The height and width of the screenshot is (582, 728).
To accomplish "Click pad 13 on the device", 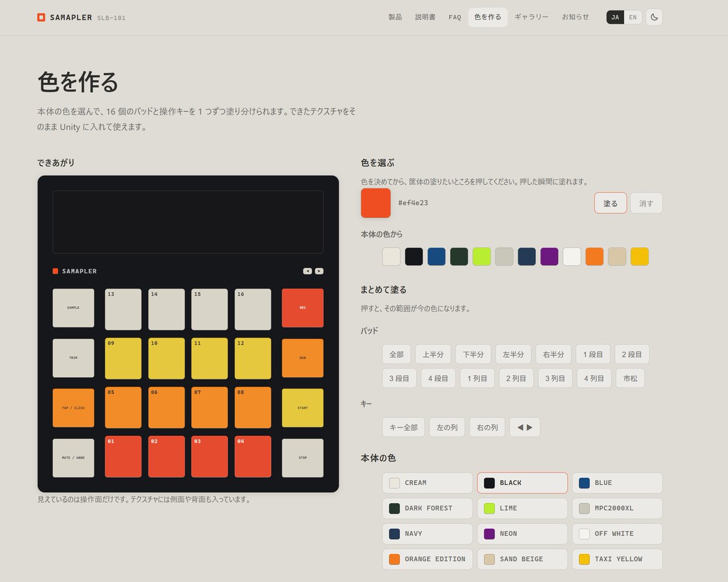I will 123,309.
